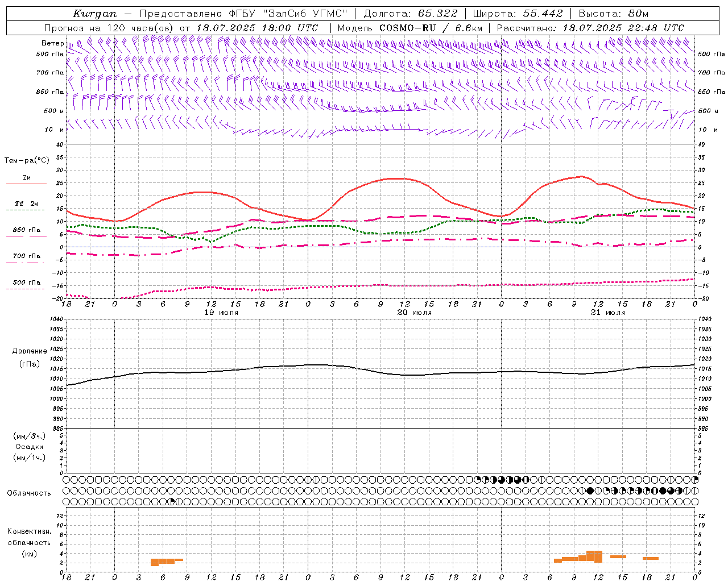
Task: Click the (мм/3ч.) precipitation unit label
Action: coord(30,436)
